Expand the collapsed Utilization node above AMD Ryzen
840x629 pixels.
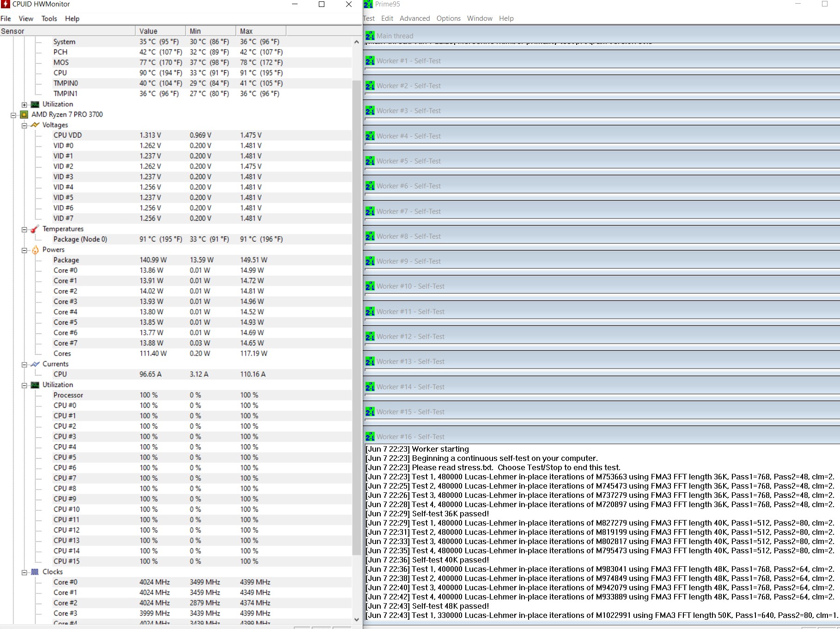pos(24,105)
